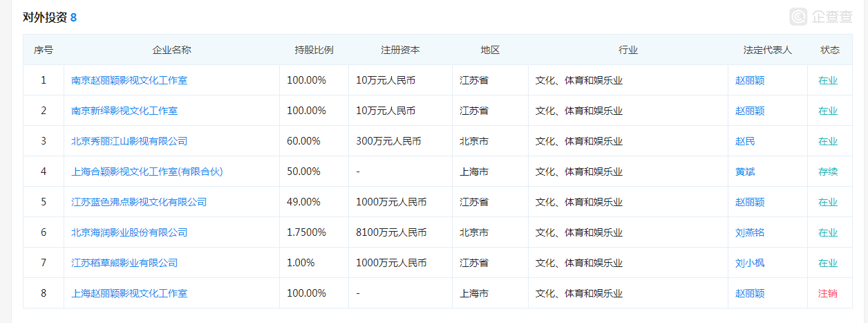The height and width of the screenshot is (323, 868).
Task: Click legal representative 赵丽颖 in row 8
Action: click(x=750, y=293)
